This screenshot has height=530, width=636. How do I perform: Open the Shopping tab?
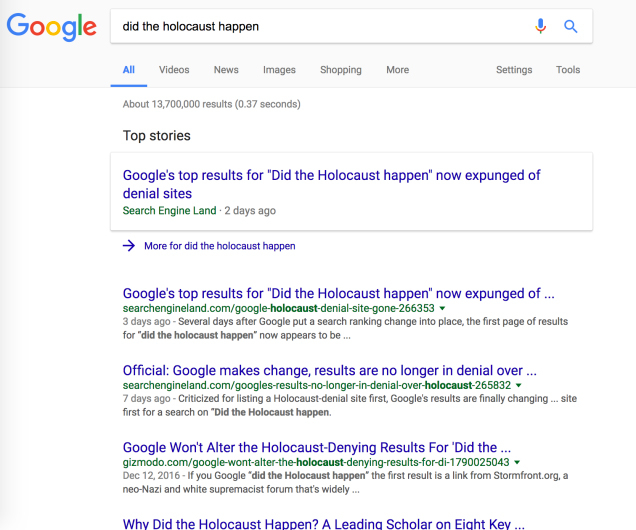pos(341,70)
